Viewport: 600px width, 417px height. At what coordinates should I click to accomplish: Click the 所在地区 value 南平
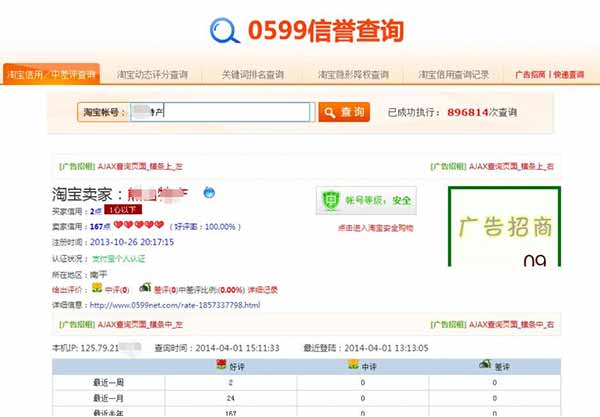(98, 275)
